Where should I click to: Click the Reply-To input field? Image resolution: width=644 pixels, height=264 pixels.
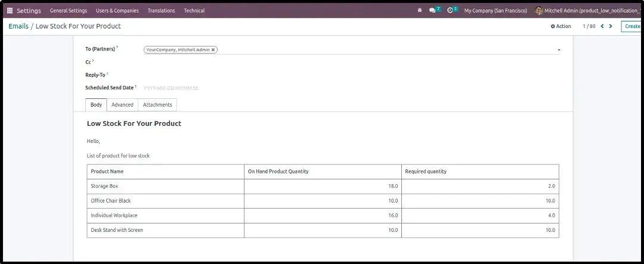click(352, 74)
